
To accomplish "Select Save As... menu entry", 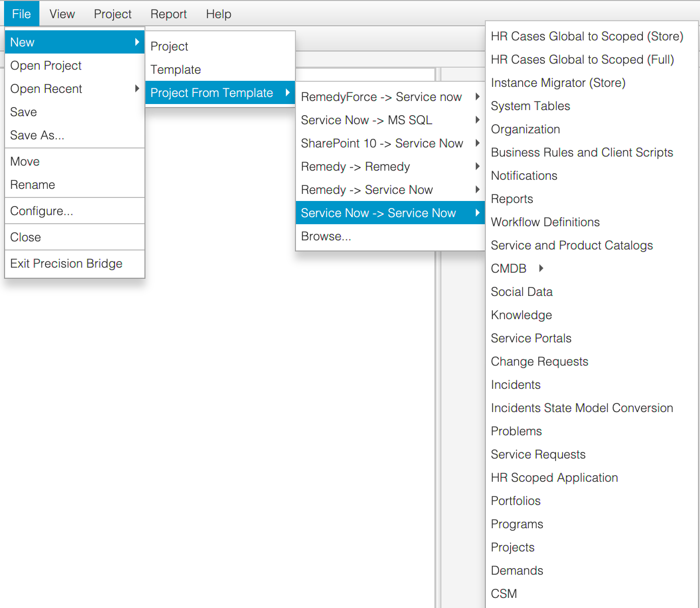I will coord(75,135).
